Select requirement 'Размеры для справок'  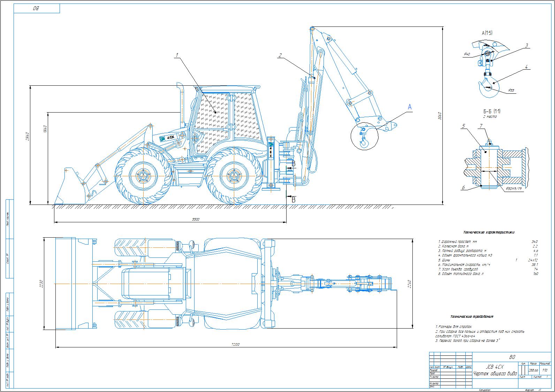pyautogui.click(x=453, y=327)
